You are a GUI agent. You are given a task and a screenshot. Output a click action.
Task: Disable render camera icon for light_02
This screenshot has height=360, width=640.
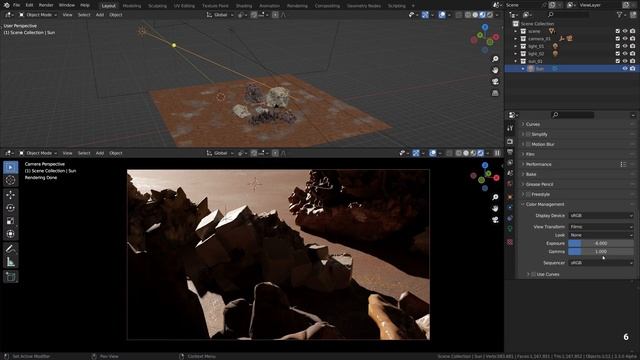[x=633, y=53]
